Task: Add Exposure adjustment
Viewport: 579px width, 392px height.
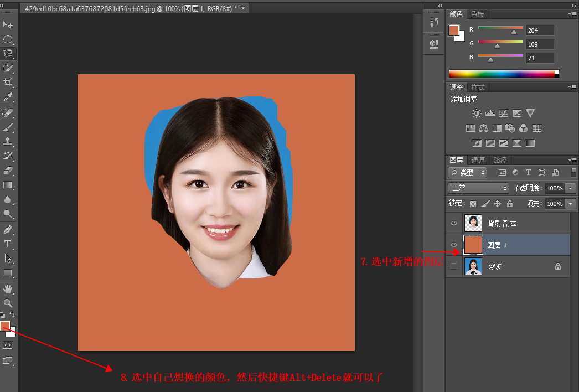Action: point(517,113)
